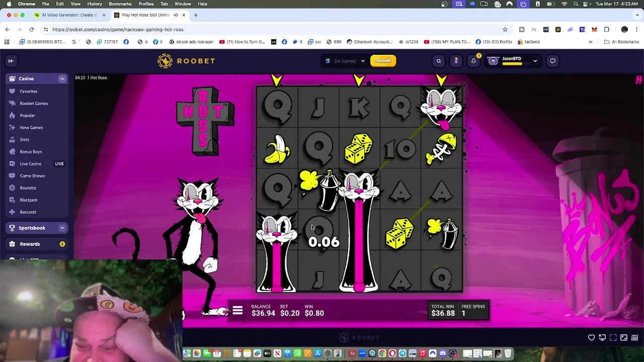
Task: Show game statistics chart icon
Action: click(x=634, y=338)
